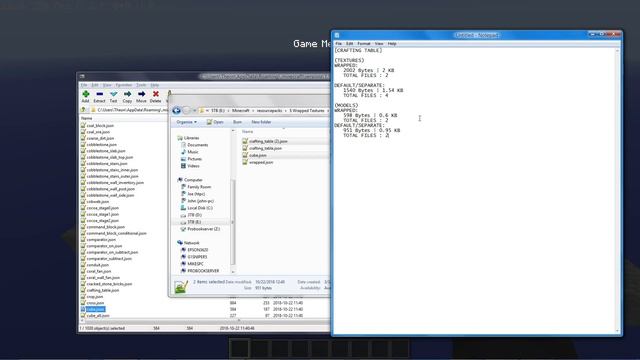Image resolution: width=640 pixels, height=360 pixels.
Task: Open the View menu in Notepad
Action: (x=379, y=44)
